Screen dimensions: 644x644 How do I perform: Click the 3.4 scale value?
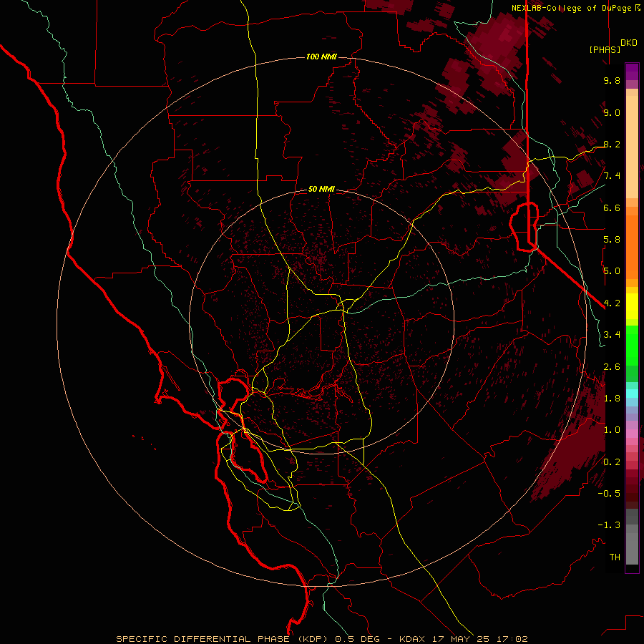pyautogui.click(x=612, y=335)
